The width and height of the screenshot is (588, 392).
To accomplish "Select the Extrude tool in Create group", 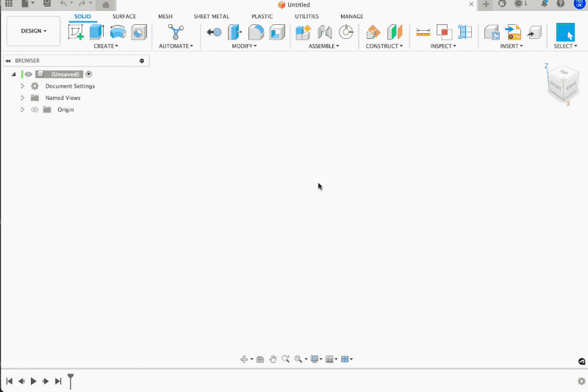I will coord(96,32).
